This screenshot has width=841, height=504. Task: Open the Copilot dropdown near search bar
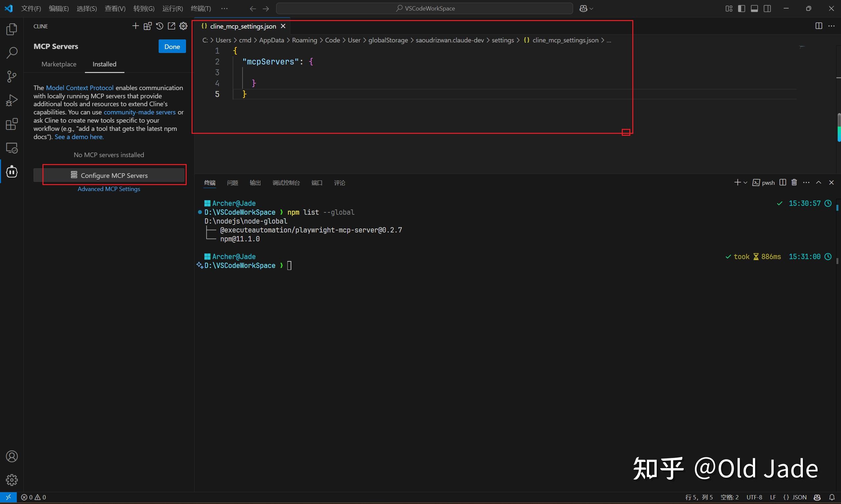[x=586, y=9]
